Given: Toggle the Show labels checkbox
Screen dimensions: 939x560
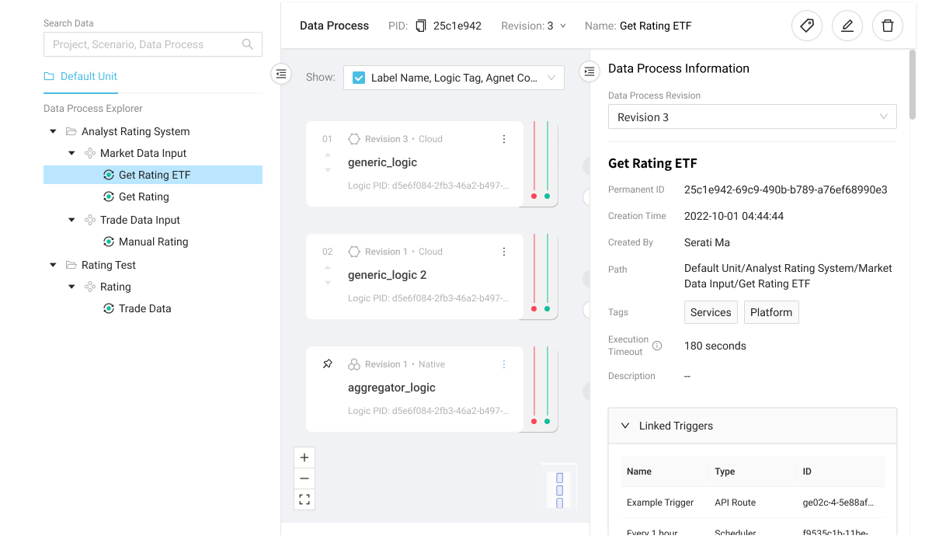Looking at the screenshot, I should (359, 78).
